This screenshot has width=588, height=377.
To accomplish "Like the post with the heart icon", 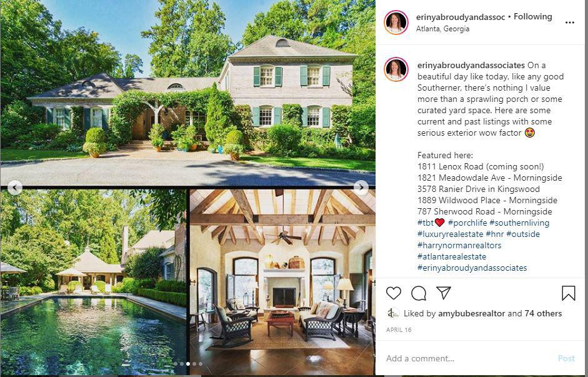I will click(394, 293).
